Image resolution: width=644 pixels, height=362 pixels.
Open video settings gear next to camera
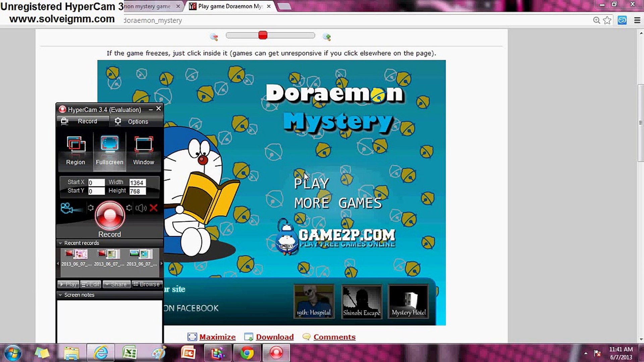click(91, 208)
